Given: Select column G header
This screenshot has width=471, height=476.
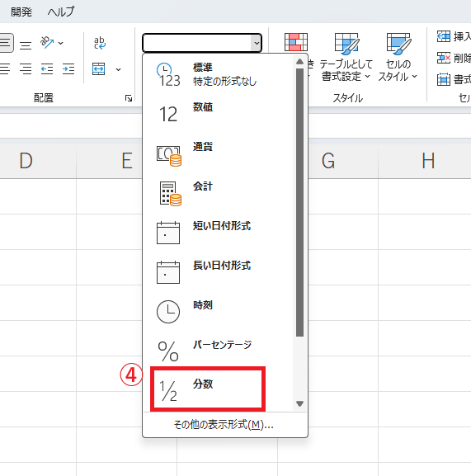Looking at the screenshot, I should [328, 161].
